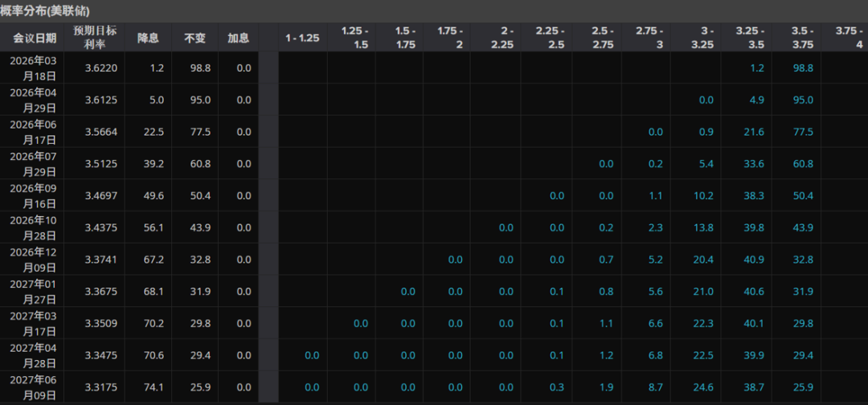
Task: Click expected rate value 3.4375
Action: 100,228
